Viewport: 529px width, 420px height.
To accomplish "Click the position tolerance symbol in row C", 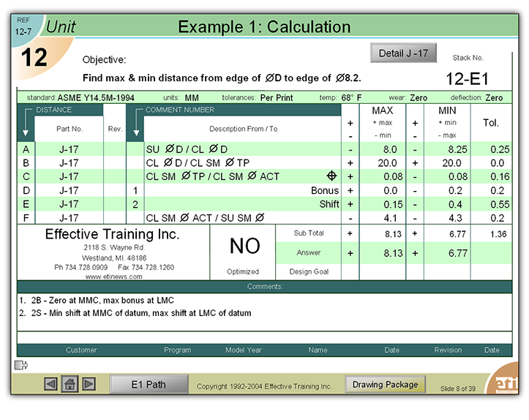I will coord(331,176).
